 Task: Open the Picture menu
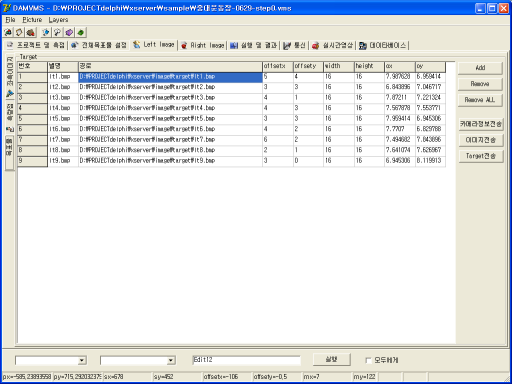(x=32, y=20)
